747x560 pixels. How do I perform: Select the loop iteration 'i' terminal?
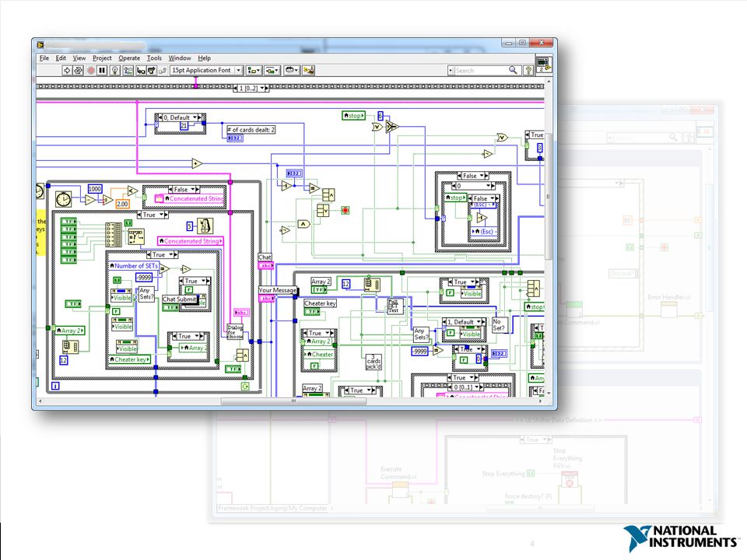55,386
